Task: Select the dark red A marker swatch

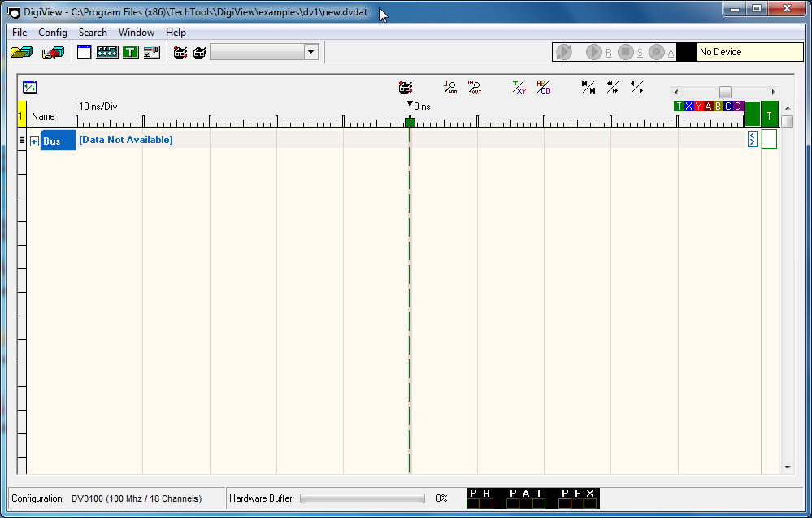Action: coord(709,107)
